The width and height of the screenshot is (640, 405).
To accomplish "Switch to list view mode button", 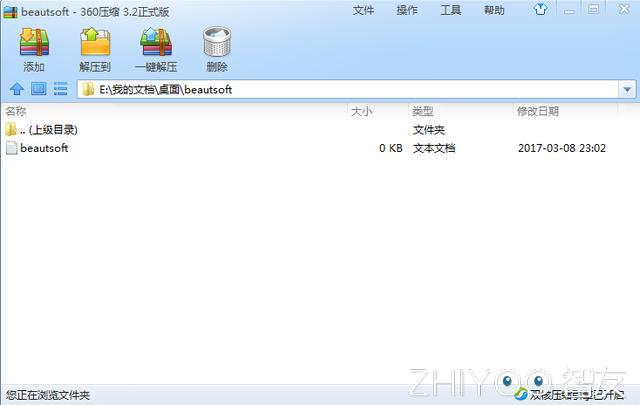I will [x=60, y=89].
